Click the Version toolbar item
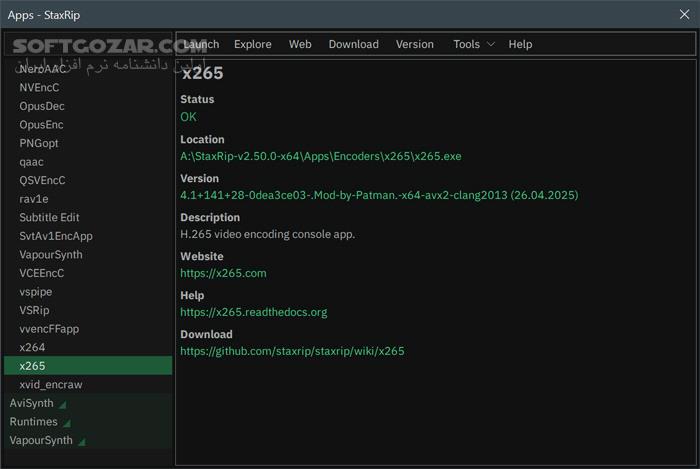The width and height of the screenshot is (700, 469). (414, 44)
